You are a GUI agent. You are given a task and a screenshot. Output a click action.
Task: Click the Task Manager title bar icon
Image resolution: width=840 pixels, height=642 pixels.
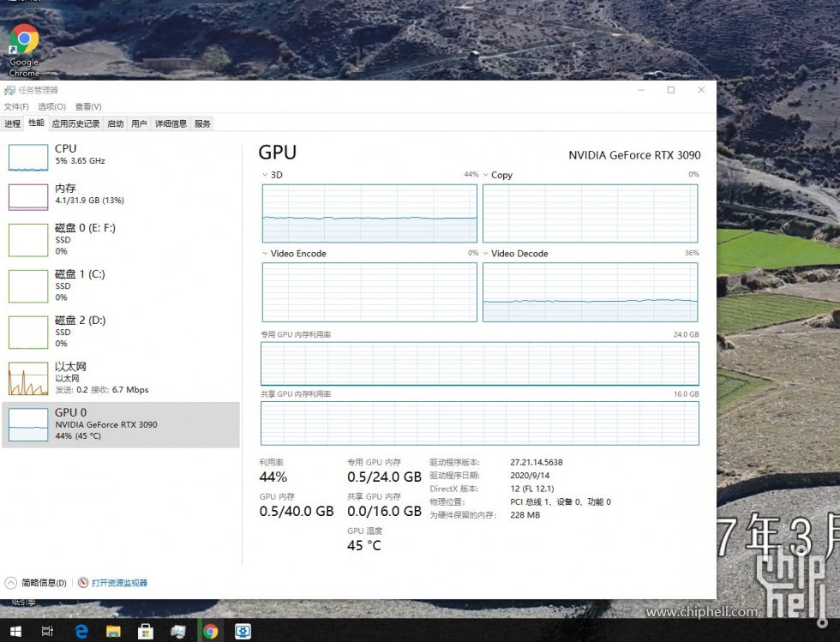(x=9, y=90)
